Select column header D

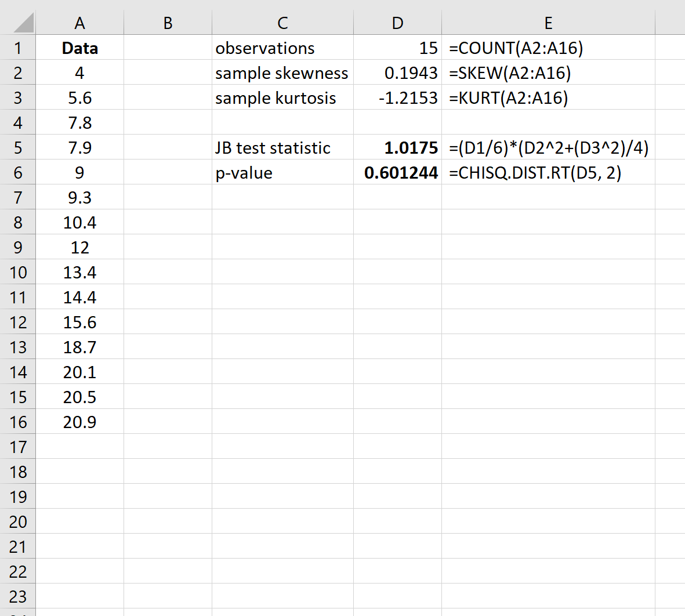click(x=397, y=22)
